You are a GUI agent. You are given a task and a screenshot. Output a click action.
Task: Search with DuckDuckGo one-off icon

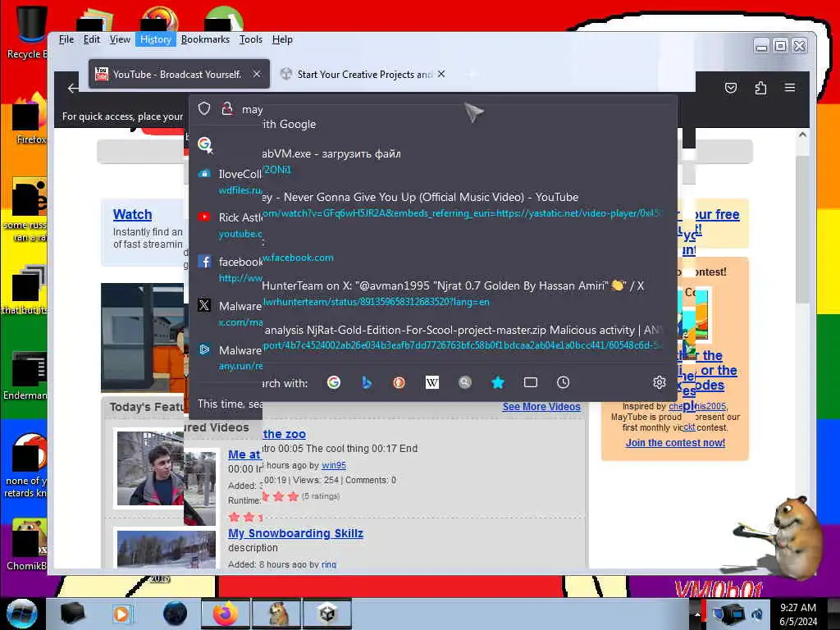tap(399, 382)
